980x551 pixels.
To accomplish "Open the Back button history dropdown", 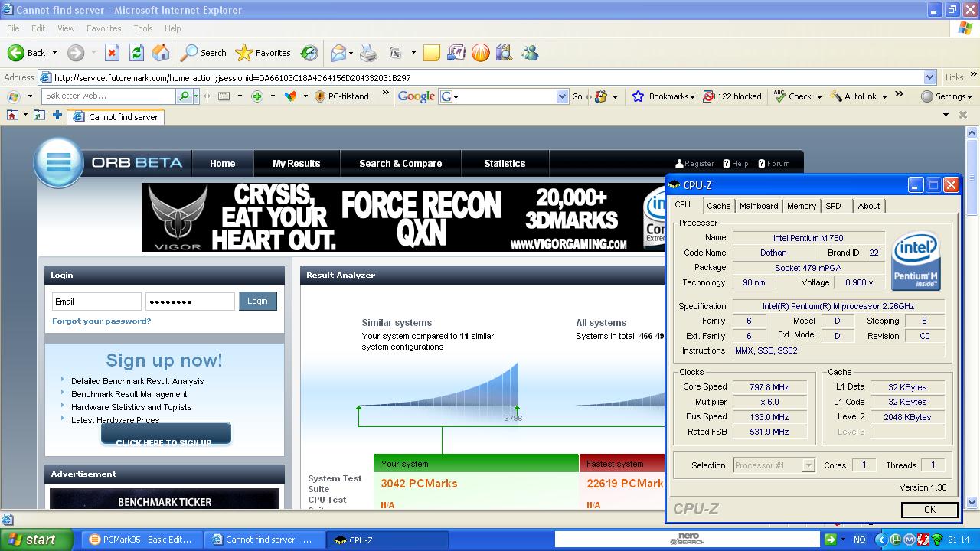I will coord(54,53).
